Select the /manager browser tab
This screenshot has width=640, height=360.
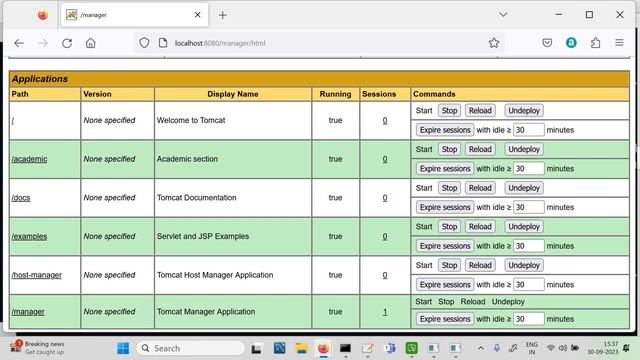135,15
